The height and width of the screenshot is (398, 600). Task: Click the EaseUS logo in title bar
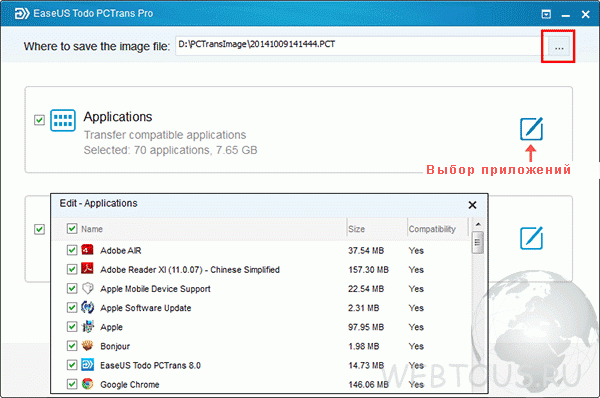(21, 13)
